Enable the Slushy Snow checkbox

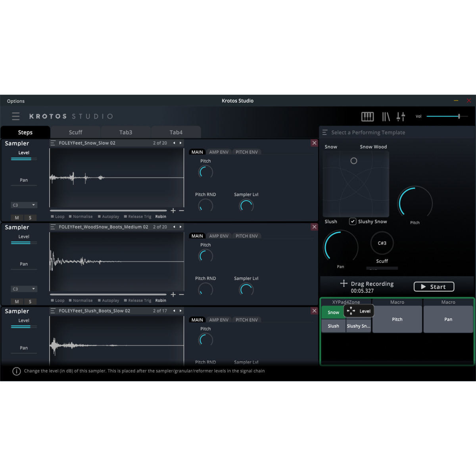[x=353, y=221]
